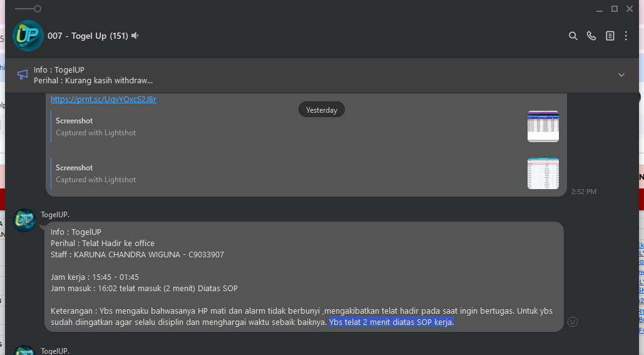
Task: Click the 007 - Togel Up group avatar
Action: [28, 36]
